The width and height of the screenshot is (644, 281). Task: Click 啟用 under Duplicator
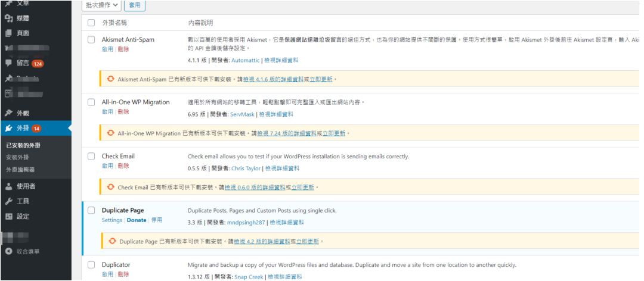click(107, 274)
